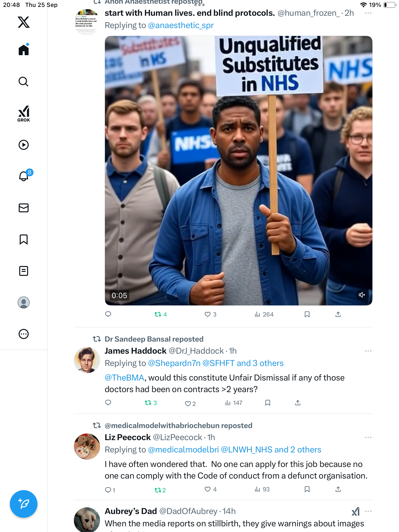Screen dimensions: 399x532
Task: Expand the sidebar More menu
Action: [x=24, y=334]
